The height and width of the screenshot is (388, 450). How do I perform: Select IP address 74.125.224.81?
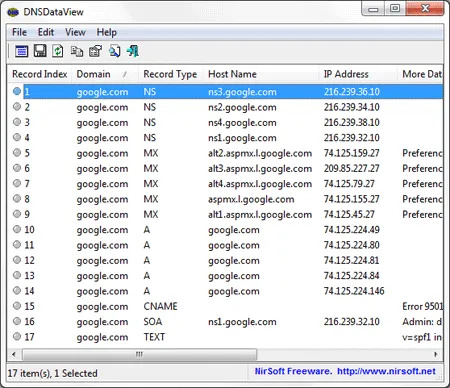(352, 260)
